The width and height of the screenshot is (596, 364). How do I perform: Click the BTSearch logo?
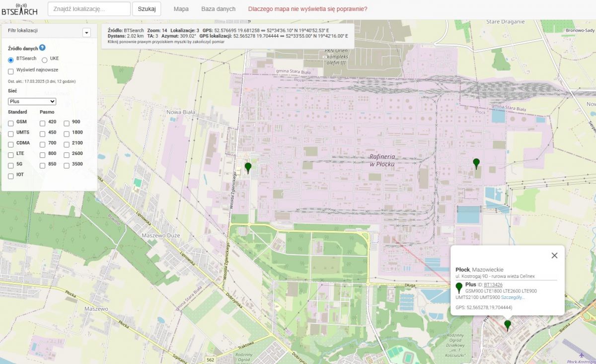tap(19, 9)
